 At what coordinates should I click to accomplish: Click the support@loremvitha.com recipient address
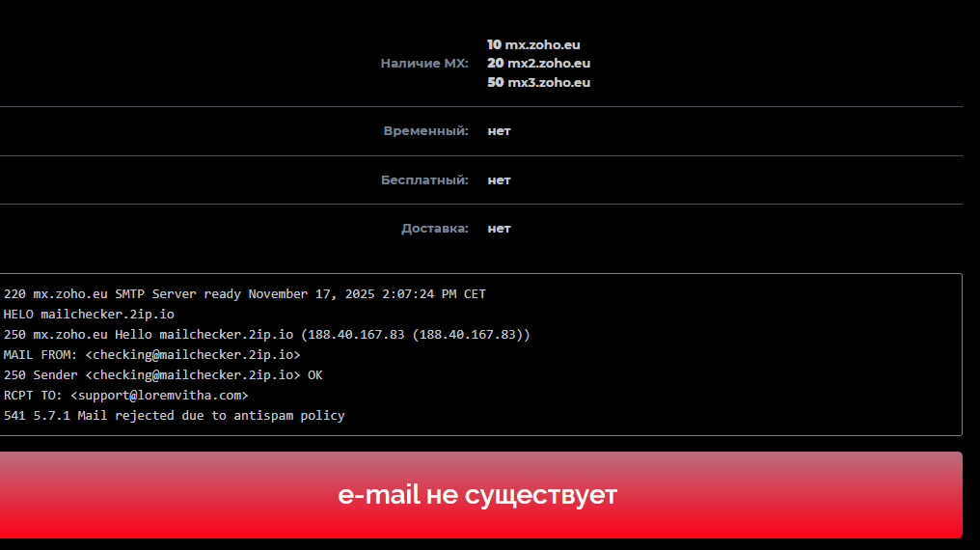point(159,396)
